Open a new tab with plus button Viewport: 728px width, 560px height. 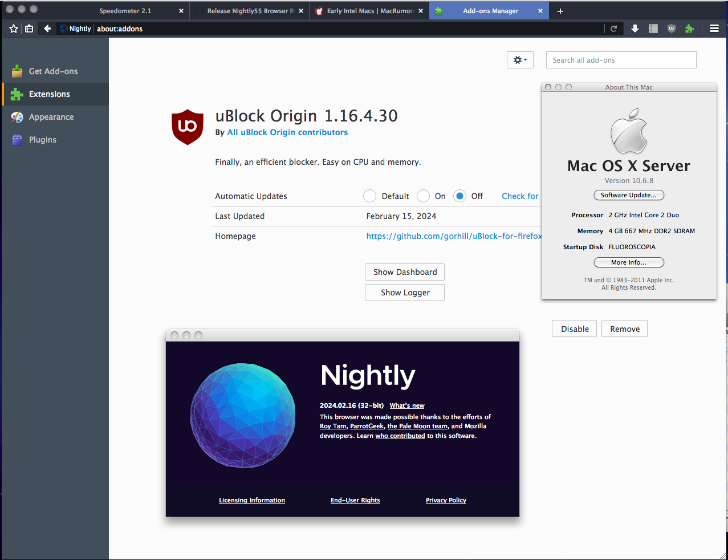coord(560,11)
